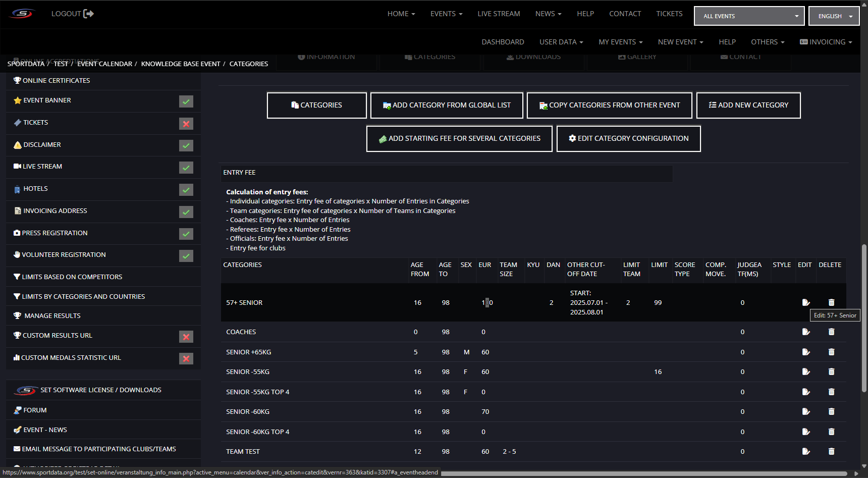Toggle Disclaimer green checkmark
This screenshot has height=478, width=868.
pos(186,145)
